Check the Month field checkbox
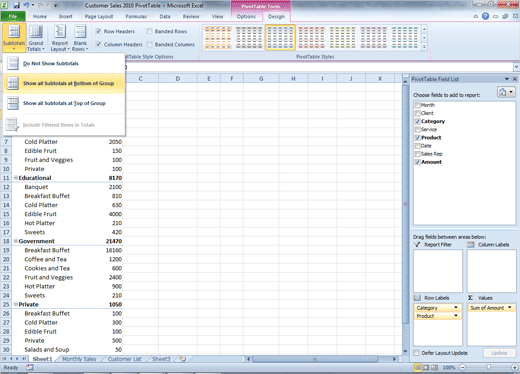Viewport: 520px width, 374px height. pos(417,105)
